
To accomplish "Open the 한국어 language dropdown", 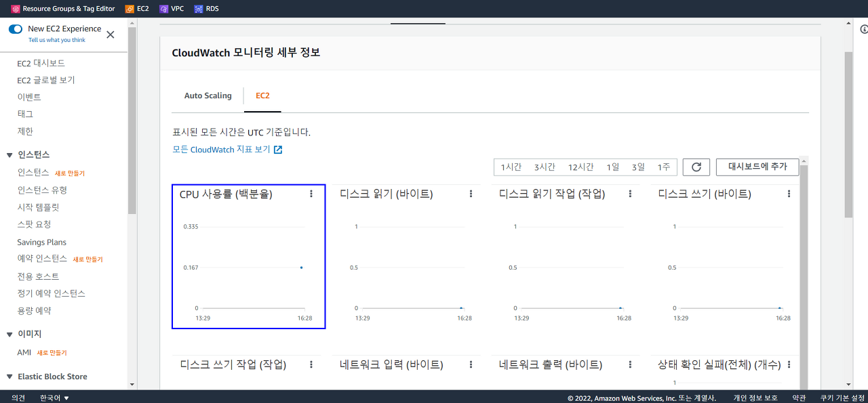I will click(54, 398).
